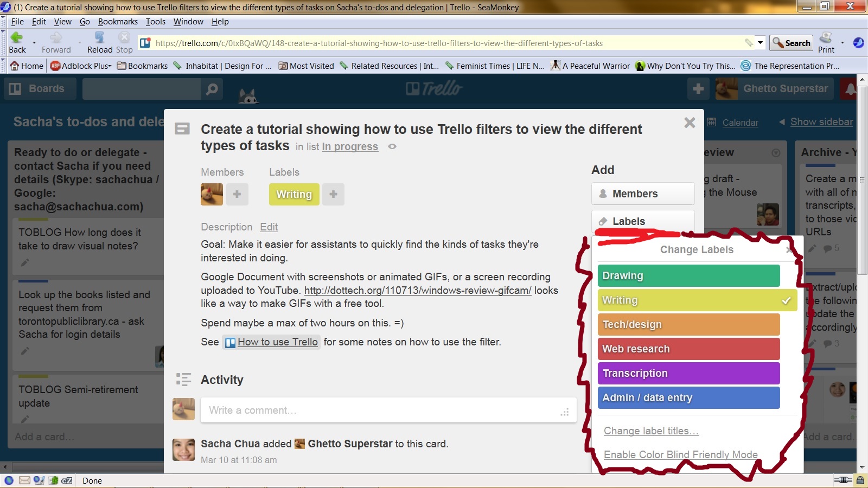868x488 pixels.
Task: Click the Stop loading button
Action: coord(124,42)
